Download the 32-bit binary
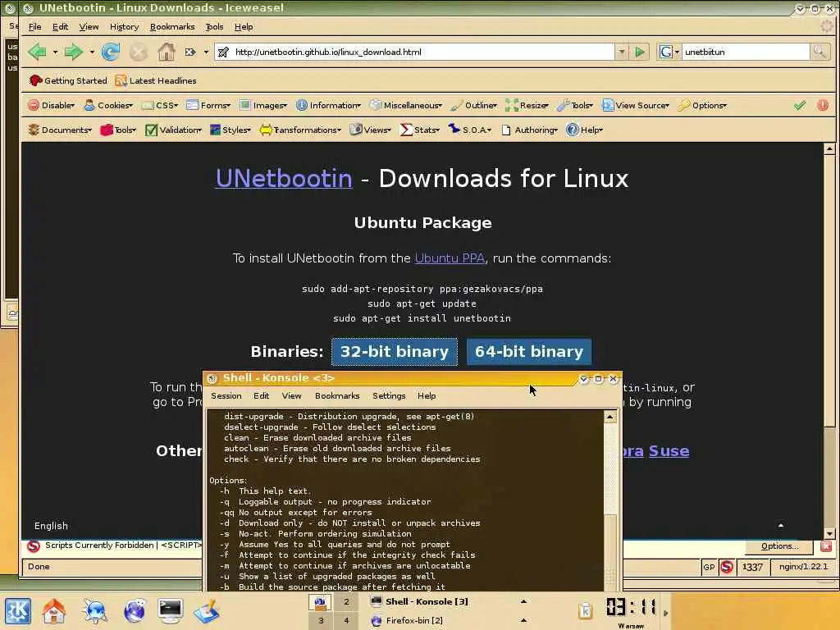 [x=395, y=351]
